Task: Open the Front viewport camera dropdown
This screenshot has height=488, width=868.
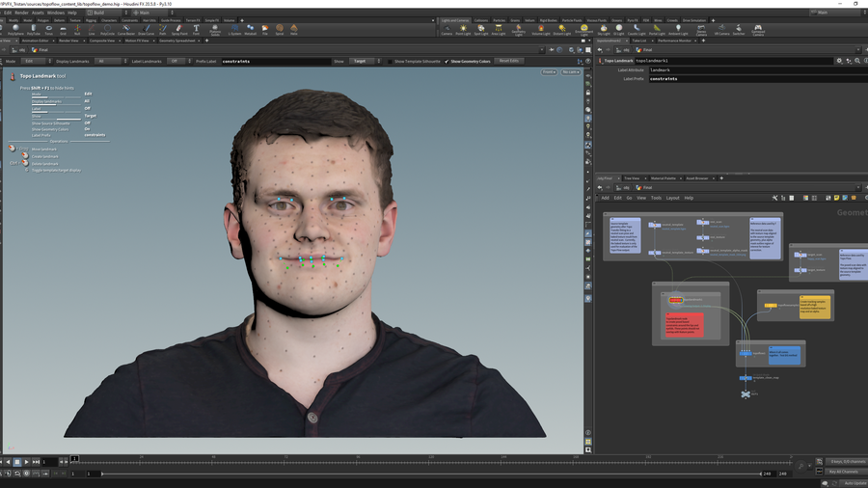Action: 549,72
